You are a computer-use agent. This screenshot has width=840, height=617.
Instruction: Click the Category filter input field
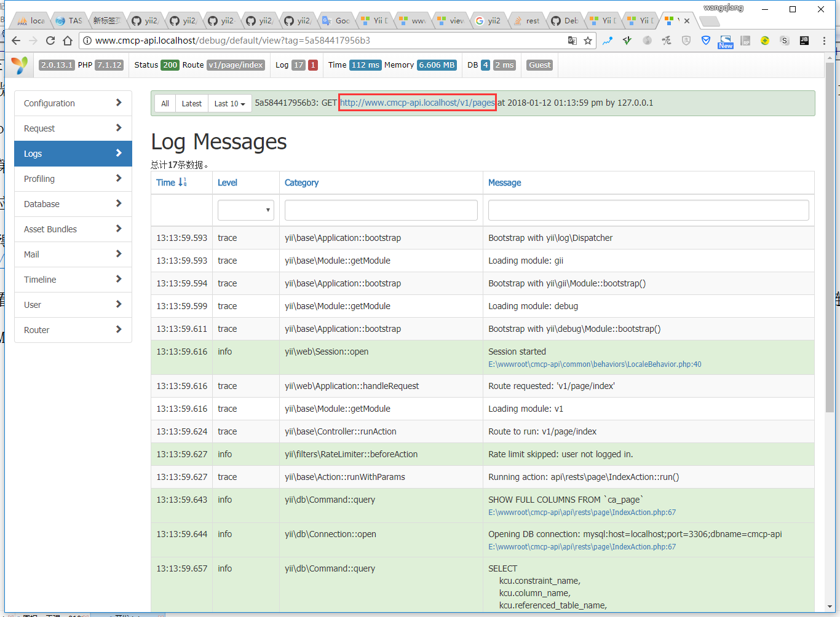point(381,210)
